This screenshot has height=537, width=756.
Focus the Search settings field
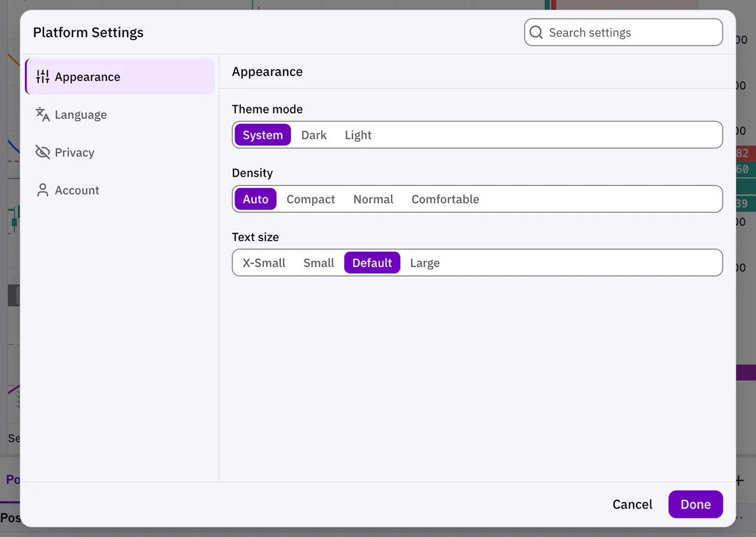(x=624, y=32)
